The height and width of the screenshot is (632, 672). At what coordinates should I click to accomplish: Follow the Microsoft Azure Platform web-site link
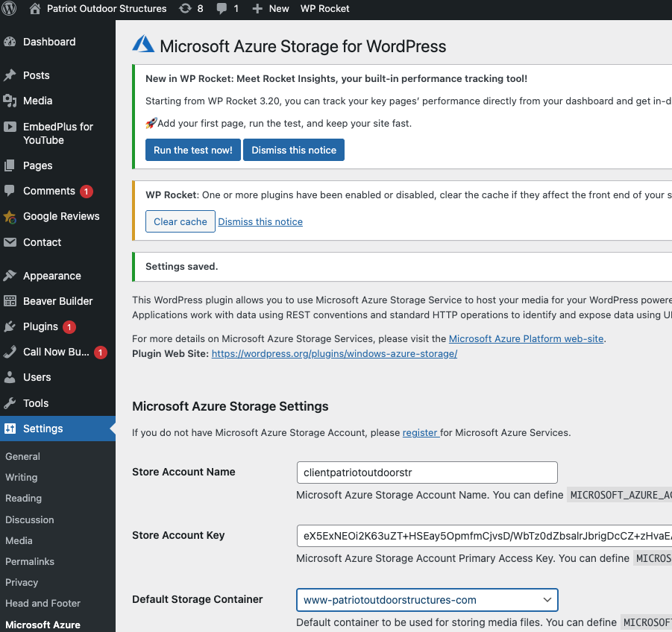point(526,339)
